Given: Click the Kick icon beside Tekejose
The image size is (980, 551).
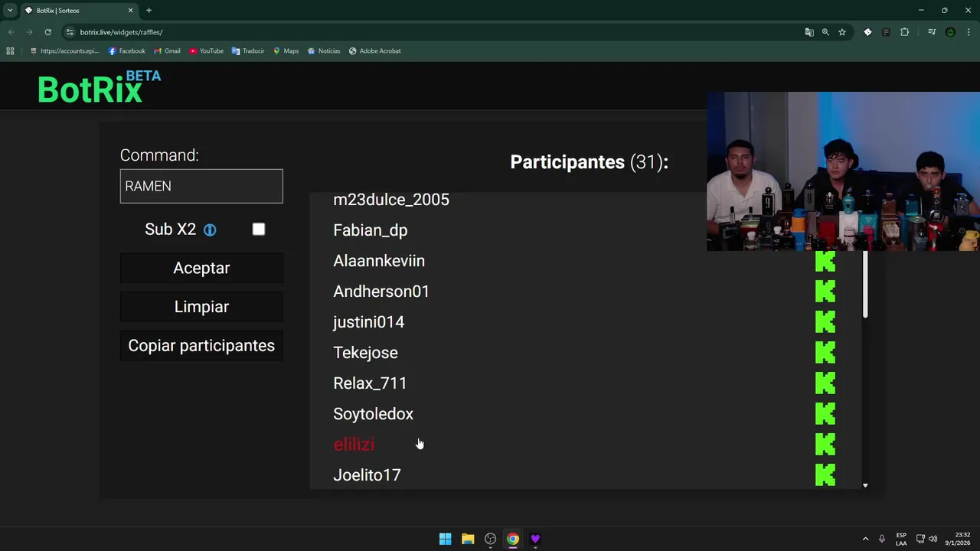Looking at the screenshot, I should pos(825,353).
